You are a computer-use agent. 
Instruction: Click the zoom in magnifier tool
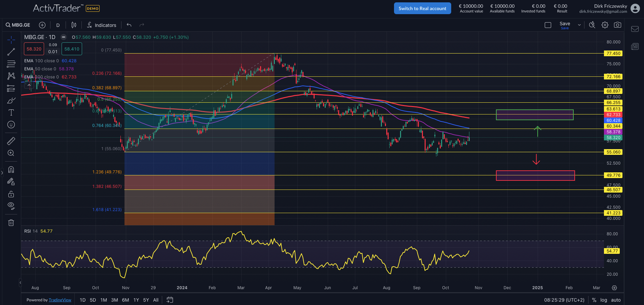pyautogui.click(x=11, y=153)
